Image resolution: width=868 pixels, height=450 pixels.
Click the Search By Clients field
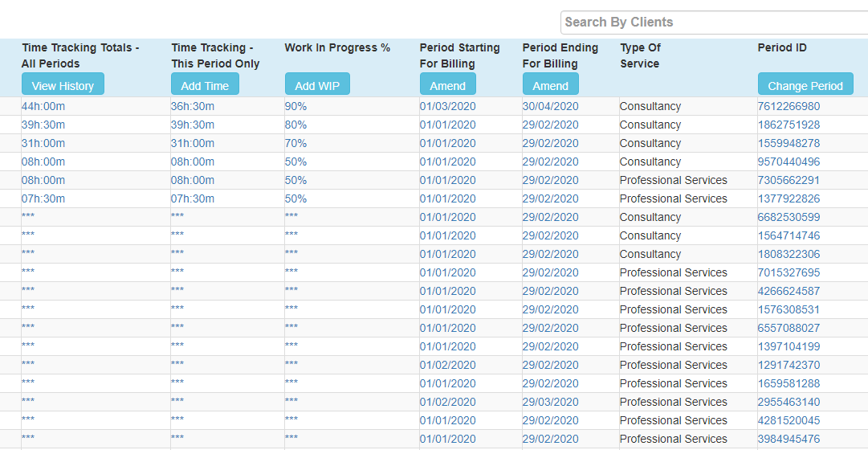[714, 22]
